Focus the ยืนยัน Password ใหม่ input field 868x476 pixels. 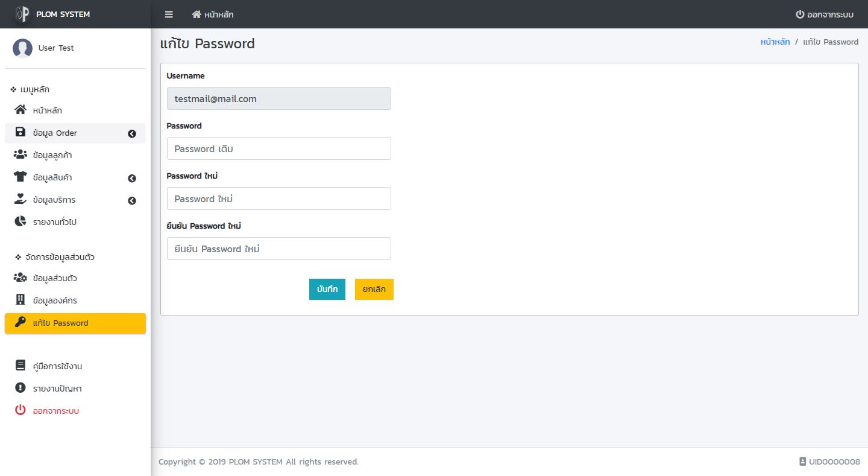click(x=278, y=249)
